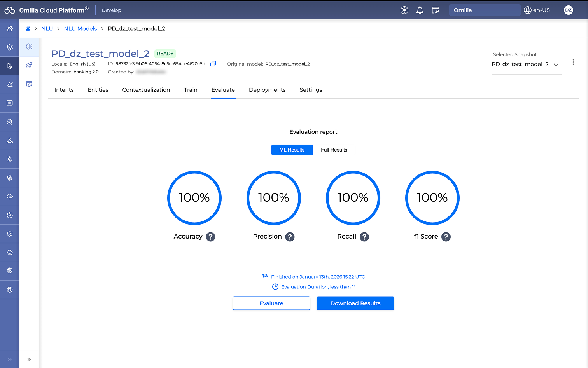
Task: Click the Recall help icon
Action: click(364, 237)
